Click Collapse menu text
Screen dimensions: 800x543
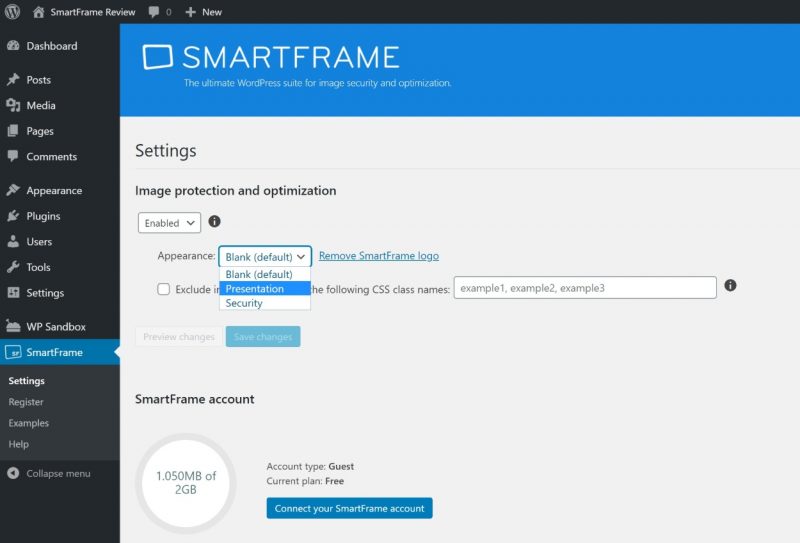click(58, 474)
